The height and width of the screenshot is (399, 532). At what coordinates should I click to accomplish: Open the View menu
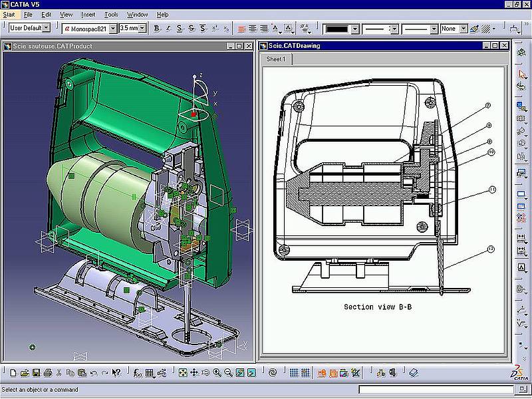[x=66, y=15]
